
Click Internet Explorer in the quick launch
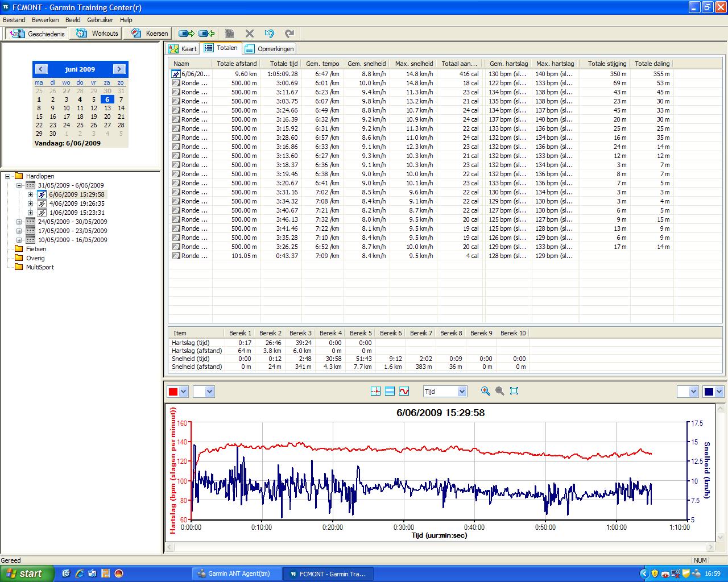[x=80, y=573]
